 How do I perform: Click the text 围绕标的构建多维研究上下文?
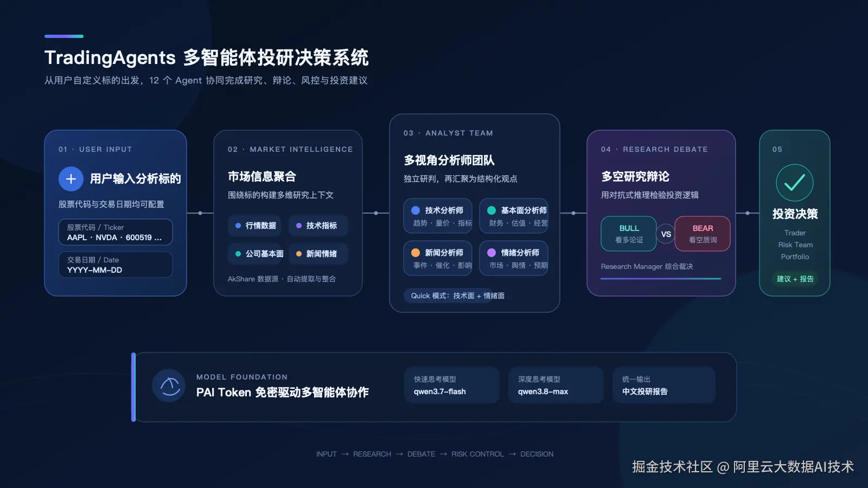[x=281, y=195]
